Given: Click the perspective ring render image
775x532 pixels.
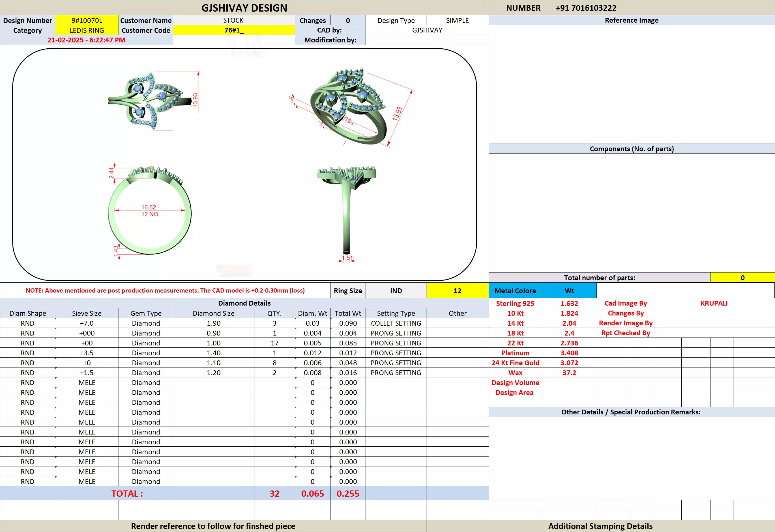Looking at the screenshot, I should click(349, 107).
